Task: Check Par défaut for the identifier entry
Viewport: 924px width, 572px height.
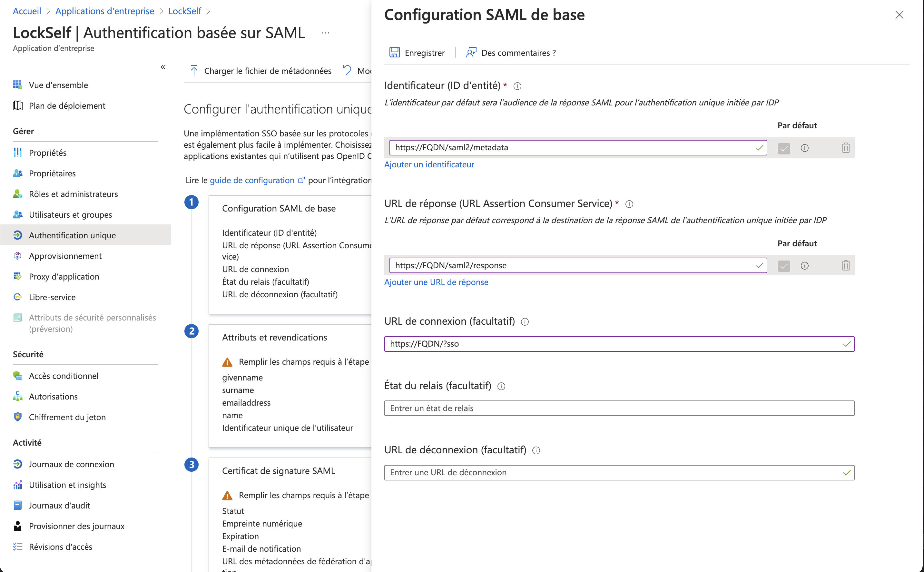Action: click(784, 148)
